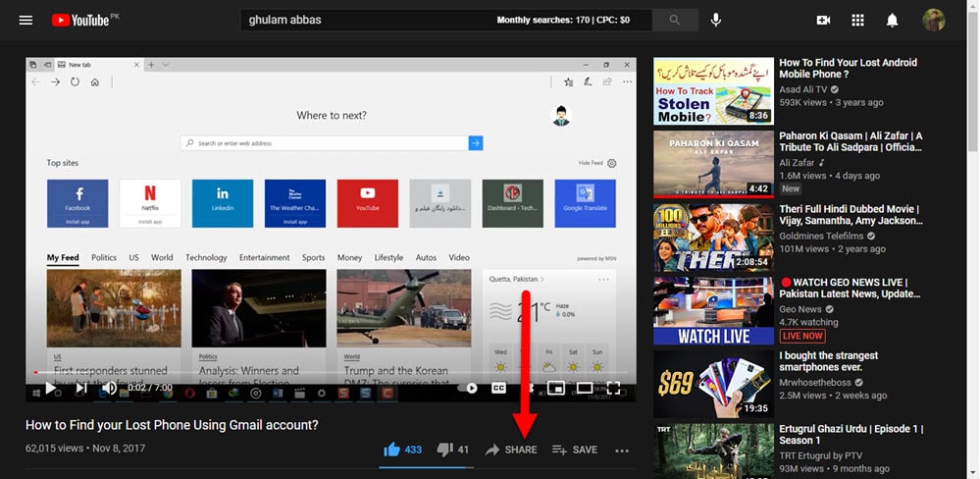This screenshot has height=479, width=980.
Task: Dislike the video showing 41 dislikes
Action: 453,450
